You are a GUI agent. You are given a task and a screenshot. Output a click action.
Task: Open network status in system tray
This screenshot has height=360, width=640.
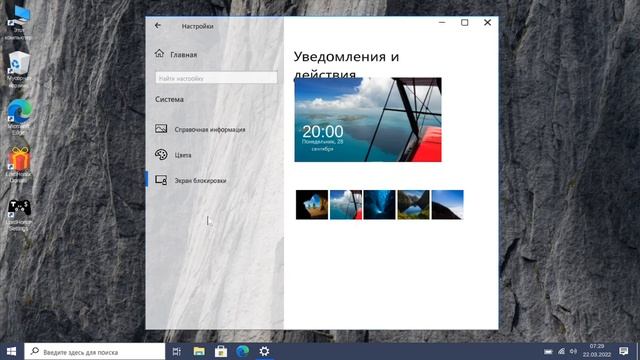561,351
